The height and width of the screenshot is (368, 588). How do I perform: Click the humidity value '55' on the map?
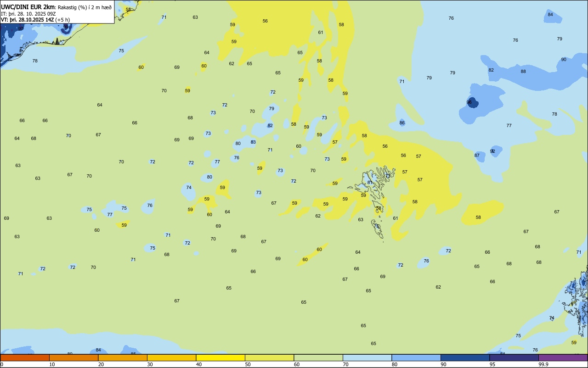coord(128,10)
